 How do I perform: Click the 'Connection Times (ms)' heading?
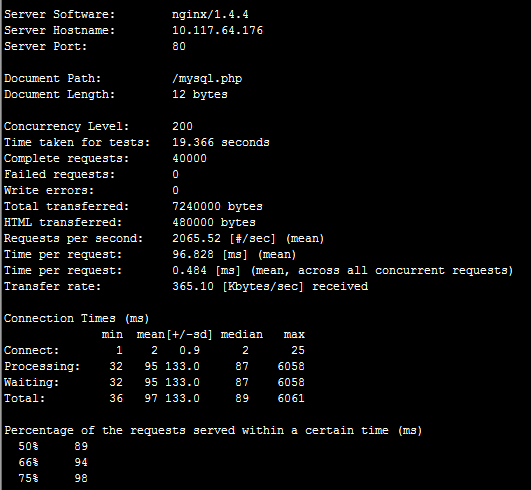[77, 319]
